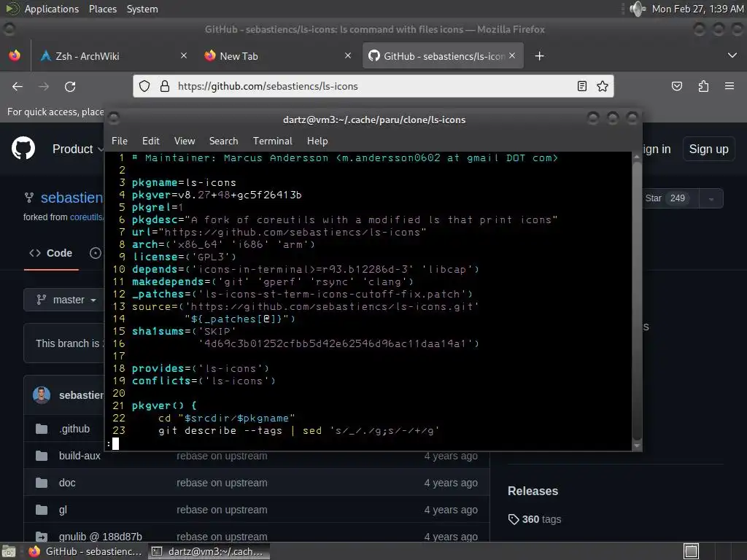Open the Star button dropdown arrow

[711, 198]
